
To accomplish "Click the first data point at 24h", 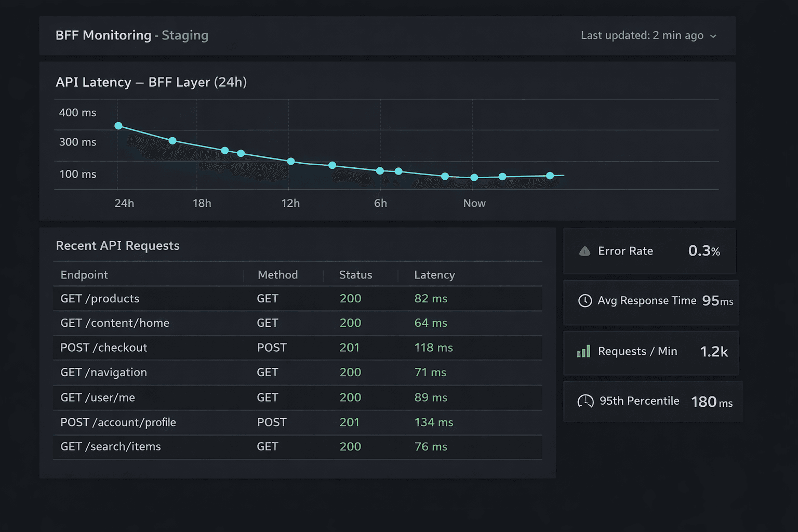I will [118, 126].
